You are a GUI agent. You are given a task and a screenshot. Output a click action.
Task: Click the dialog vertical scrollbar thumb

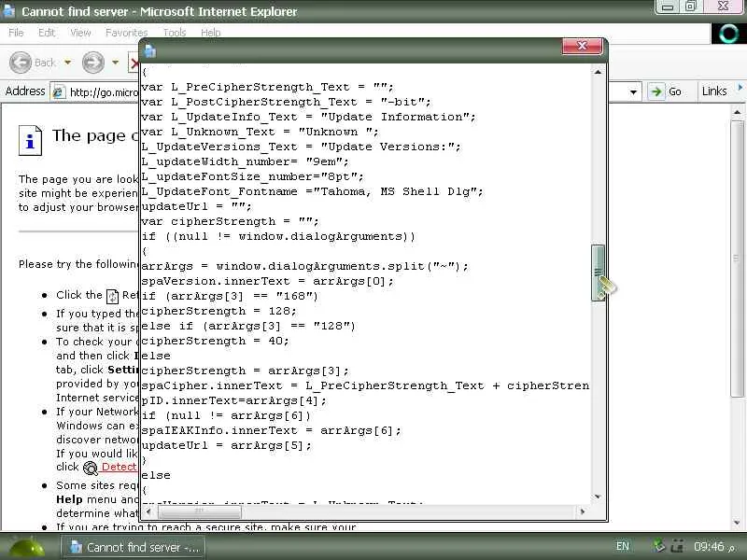tap(598, 273)
